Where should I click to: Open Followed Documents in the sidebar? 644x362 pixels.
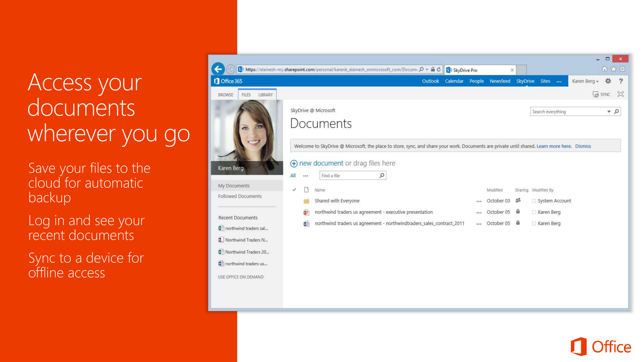240,196
